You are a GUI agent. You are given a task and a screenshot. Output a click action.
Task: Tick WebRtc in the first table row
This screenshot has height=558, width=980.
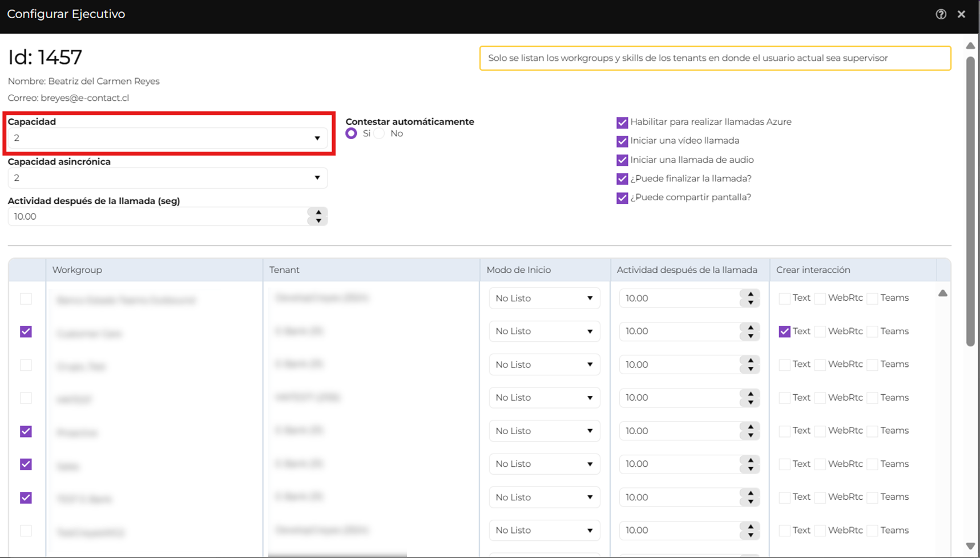820,298
